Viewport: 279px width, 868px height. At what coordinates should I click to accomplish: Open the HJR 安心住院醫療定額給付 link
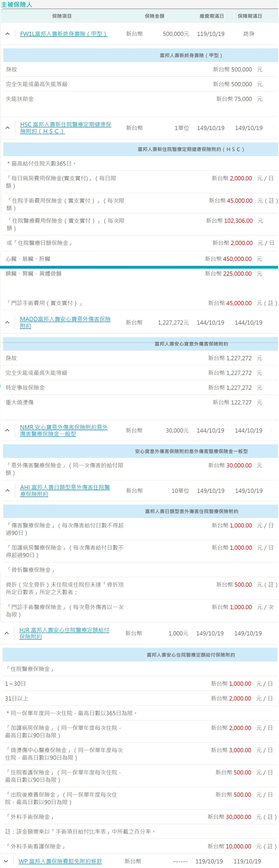point(64,633)
